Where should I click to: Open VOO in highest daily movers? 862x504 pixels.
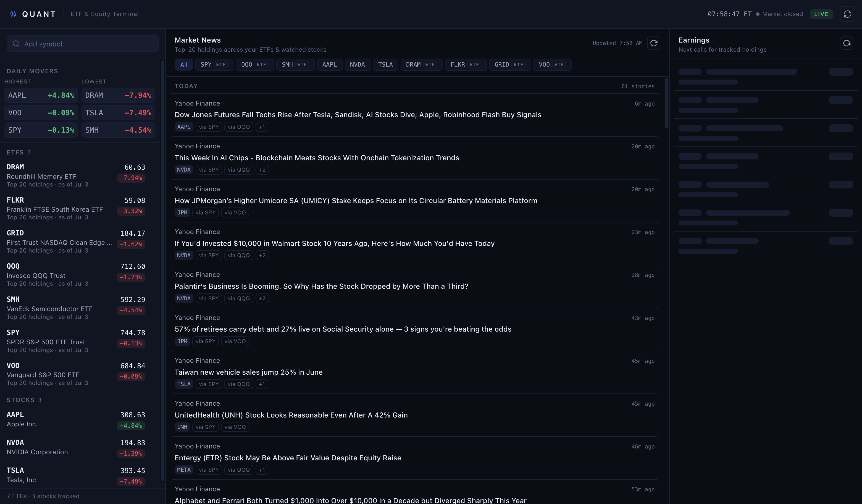click(41, 113)
